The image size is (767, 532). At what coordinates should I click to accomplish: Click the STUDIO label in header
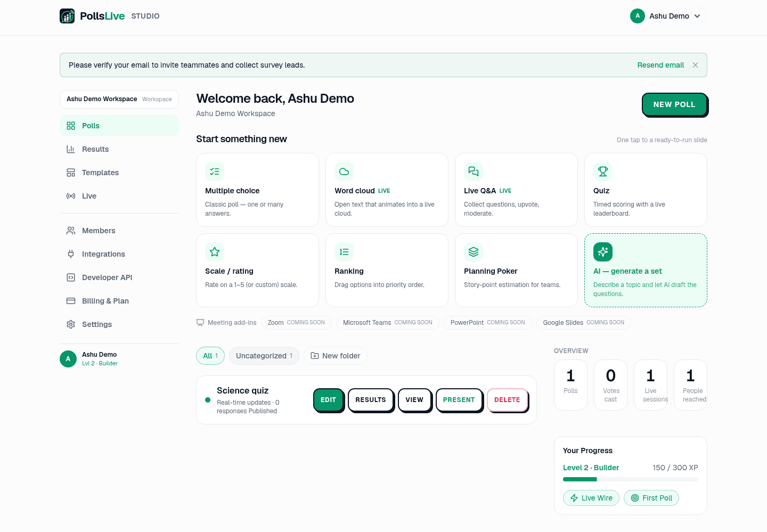click(x=145, y=16)
